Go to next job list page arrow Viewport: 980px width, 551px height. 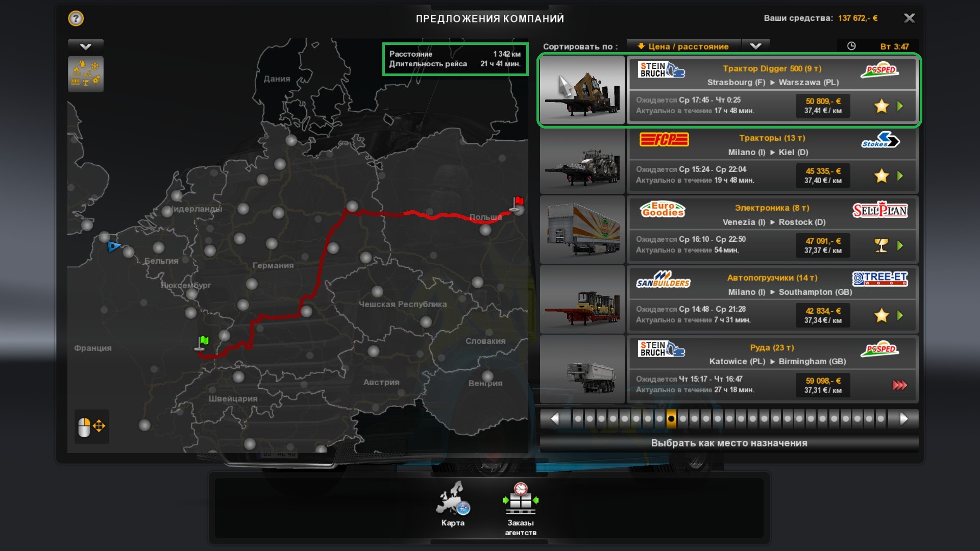click(903, 419)
